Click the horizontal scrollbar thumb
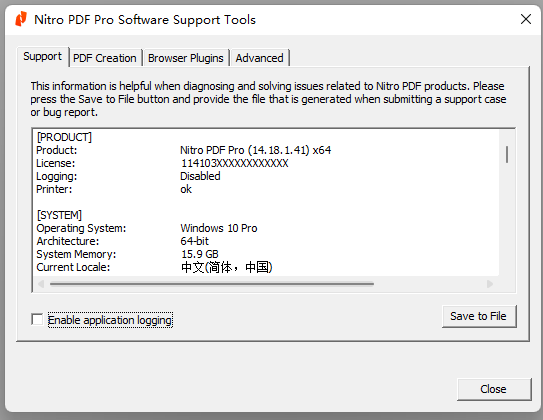The image size is (543, 420). coord(212,284)
